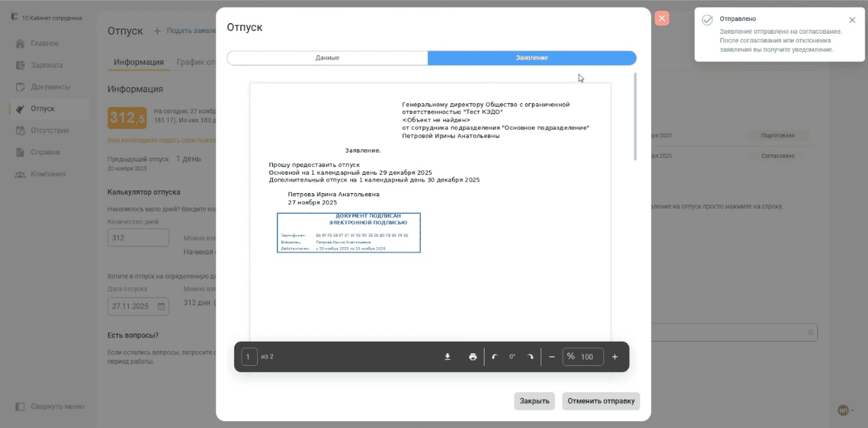Rotate the document clockwise
The width and height of the screenshot is (868, 428).
click(530, 356)
